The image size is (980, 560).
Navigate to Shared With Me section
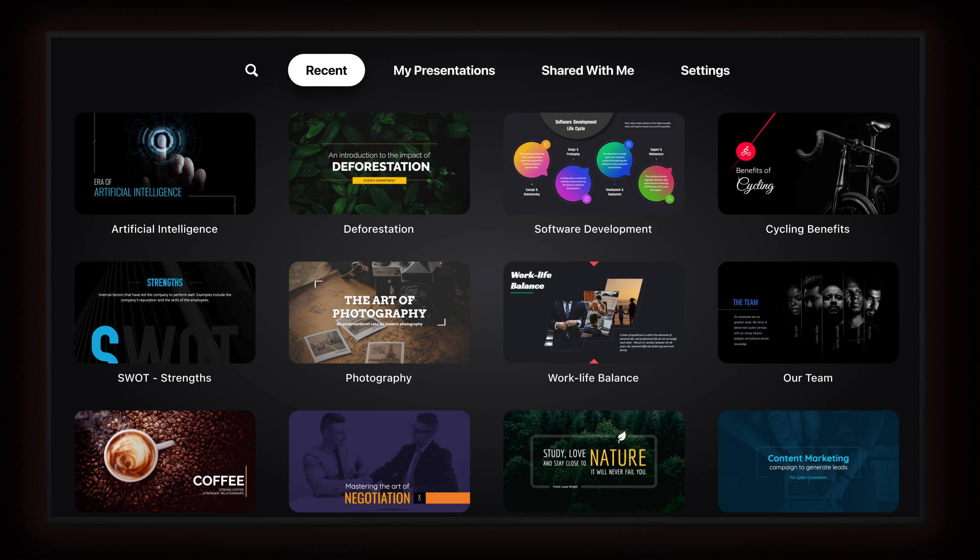click(587, 70)
